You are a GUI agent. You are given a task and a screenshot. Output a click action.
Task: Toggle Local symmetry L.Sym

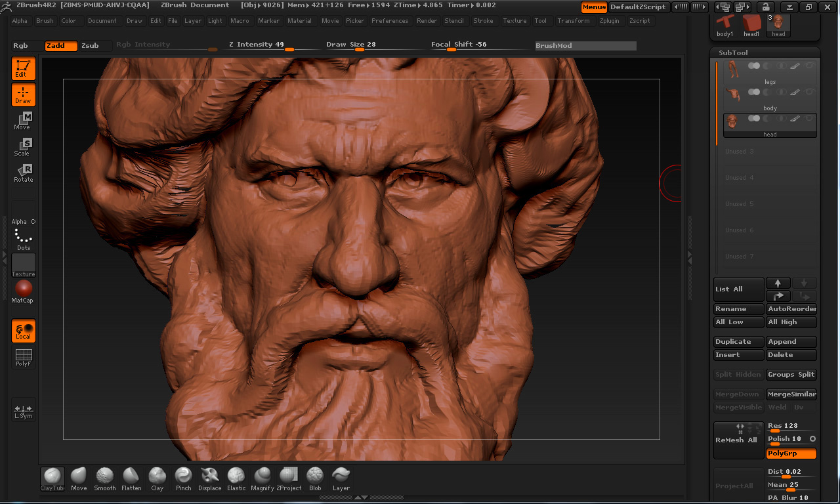(x=23, y=411)
